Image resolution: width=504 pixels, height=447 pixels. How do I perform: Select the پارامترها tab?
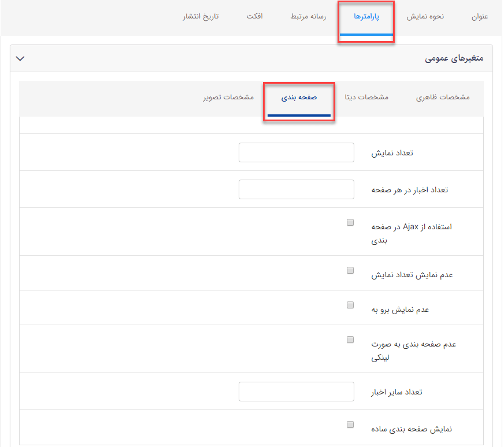tap(366, 17)
